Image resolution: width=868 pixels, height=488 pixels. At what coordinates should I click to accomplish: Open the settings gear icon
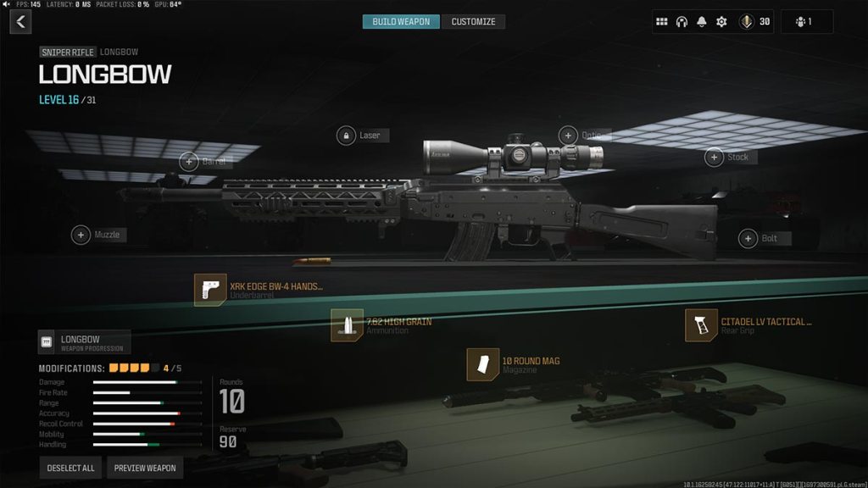(721, 21)
